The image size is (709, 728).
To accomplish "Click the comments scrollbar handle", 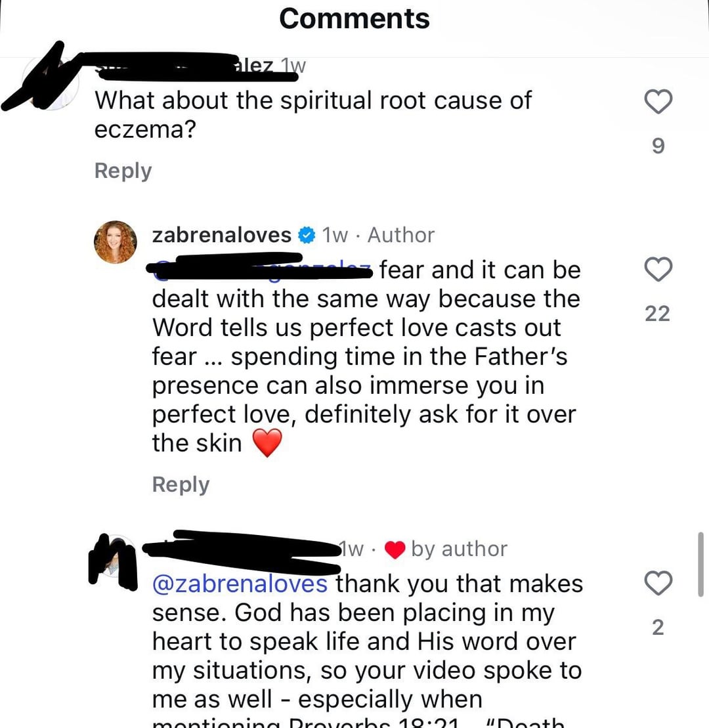I will 700,564.
